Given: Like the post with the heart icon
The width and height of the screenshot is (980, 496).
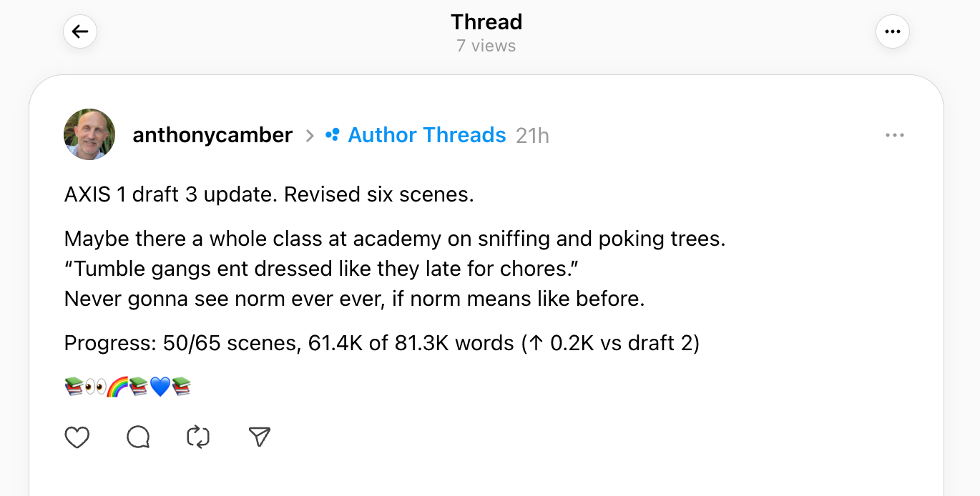Looking at the screenshot, I should point(77,437).
